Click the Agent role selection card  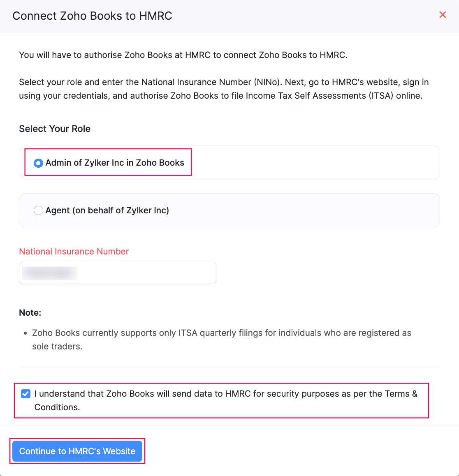coord(229,210)
